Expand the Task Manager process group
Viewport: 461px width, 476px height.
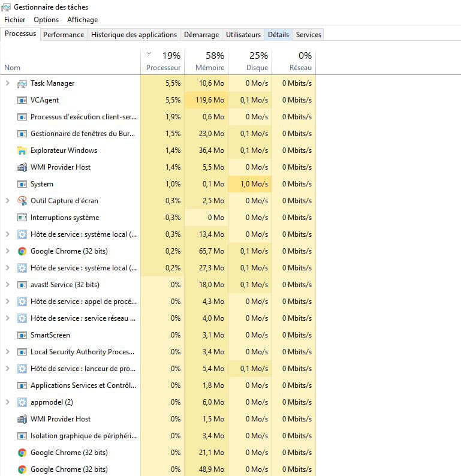7,83
